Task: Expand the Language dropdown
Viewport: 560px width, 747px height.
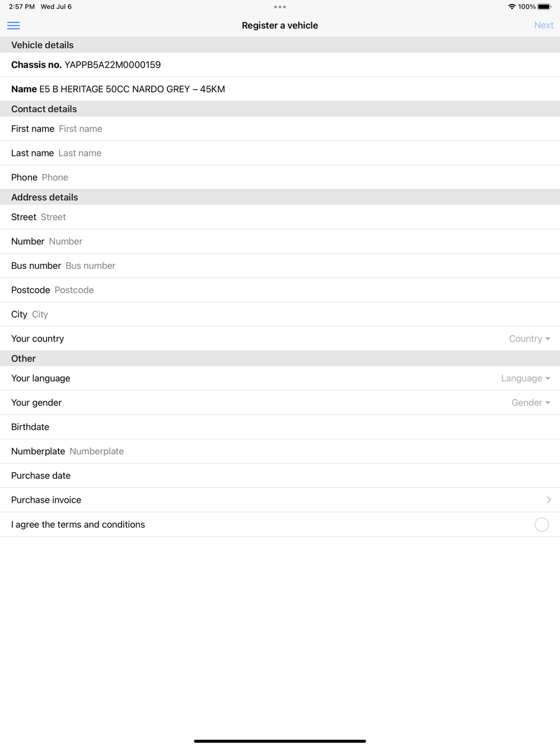Action: [525, 379]
